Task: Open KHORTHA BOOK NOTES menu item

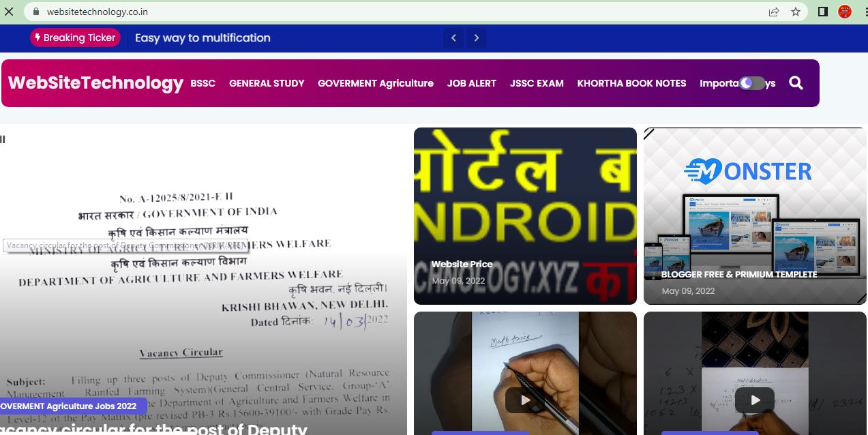Action: pyautogui.click(x=632, y=83)
